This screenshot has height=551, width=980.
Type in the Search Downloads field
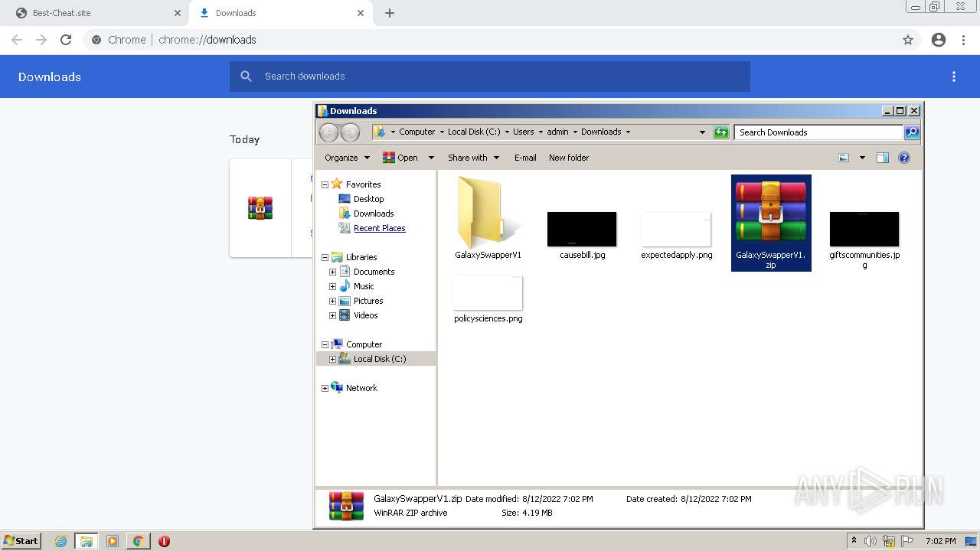[x=818, y=132]
